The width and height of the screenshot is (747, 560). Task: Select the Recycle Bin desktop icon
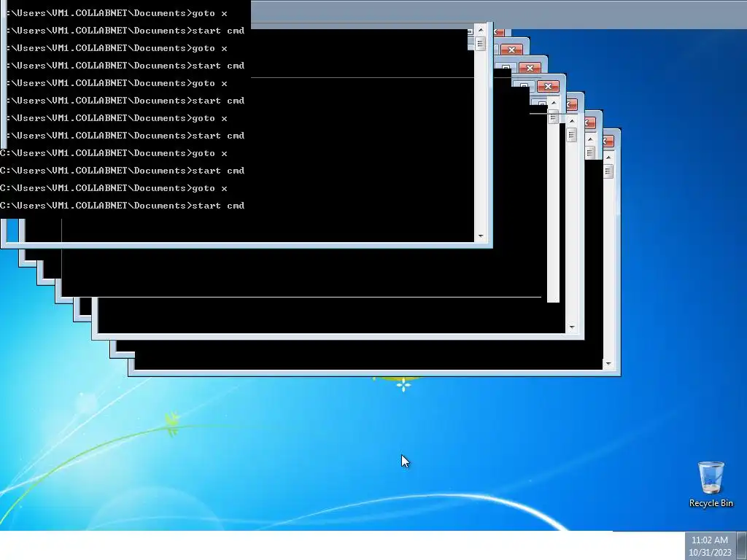(711, 484)
